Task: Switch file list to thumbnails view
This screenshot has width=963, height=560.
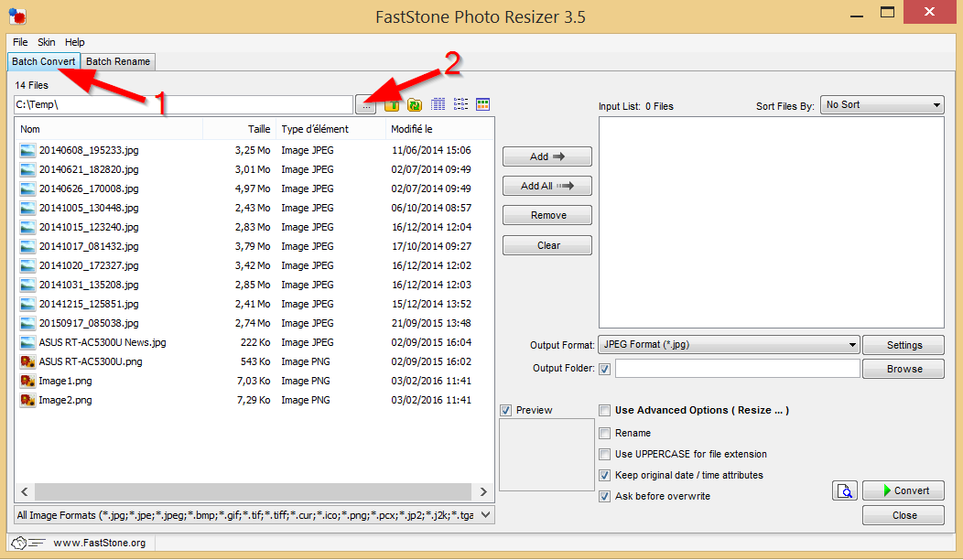Action: [x=482, y=104]
